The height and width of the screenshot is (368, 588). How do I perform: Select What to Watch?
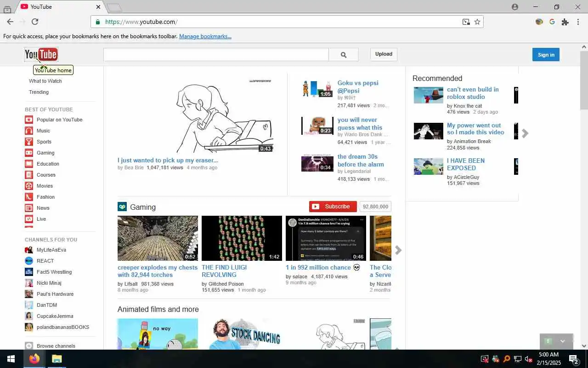pyautogui.click(x=45, y=81)
